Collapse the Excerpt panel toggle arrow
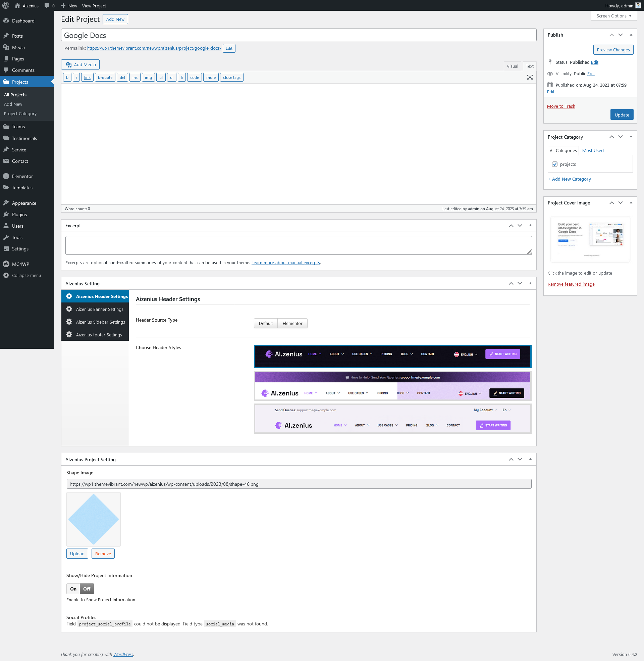 [x=530, y=226]
